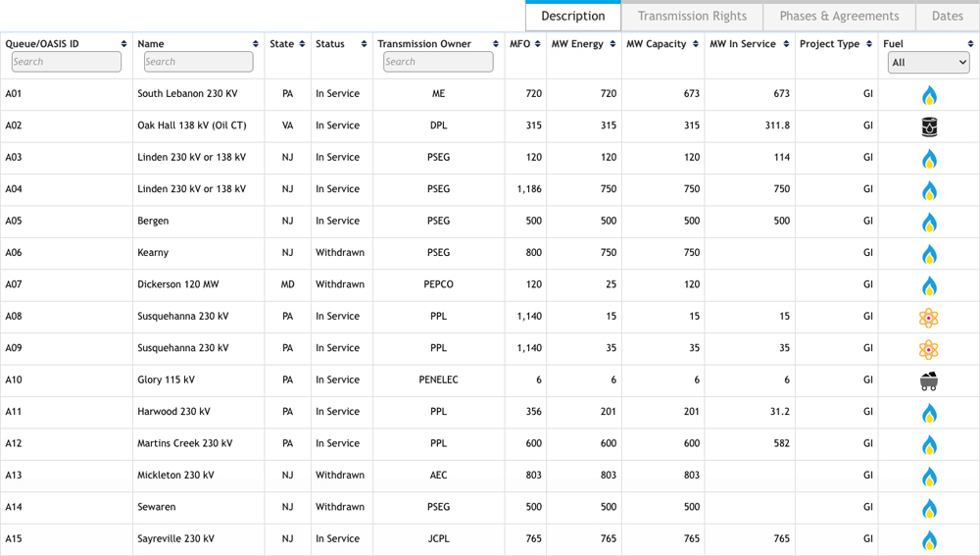Screen dimensions: 980x556
Task: Open the Fuel filter dropdown showing All
Action: [927, 62]
